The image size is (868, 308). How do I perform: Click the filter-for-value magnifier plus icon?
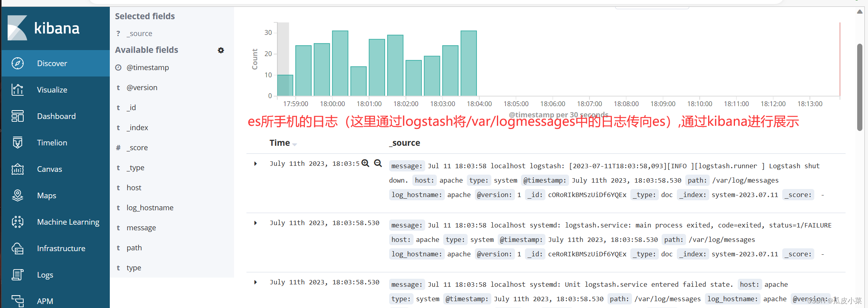point(365,163)
